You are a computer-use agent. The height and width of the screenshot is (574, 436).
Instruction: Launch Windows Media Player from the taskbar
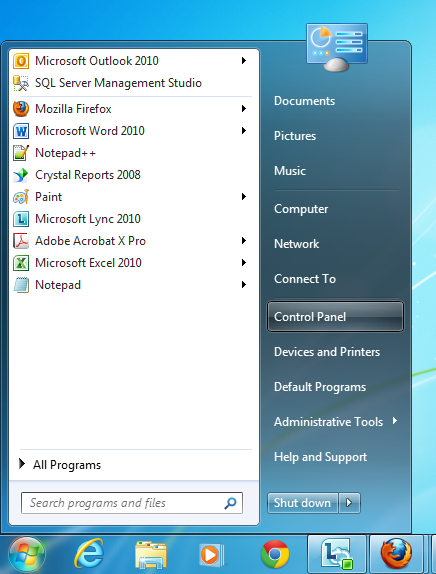(211, 555)
